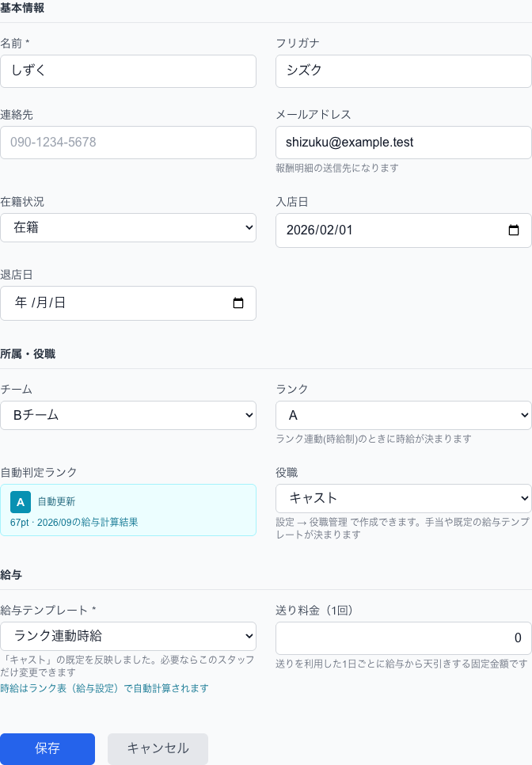Click the ランク連動(時給制) hint text
This screenshot has height=765, width=532.
pos(374,439)
